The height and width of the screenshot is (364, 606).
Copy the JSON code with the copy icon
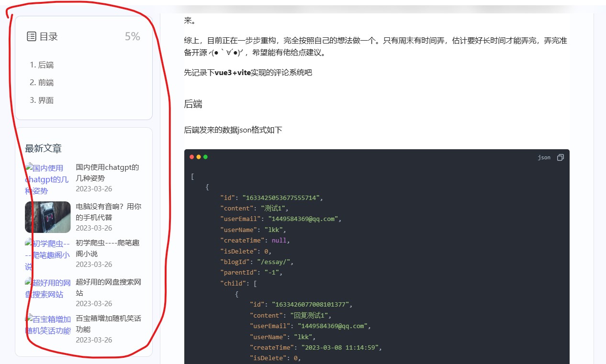(x=560, y=157)
